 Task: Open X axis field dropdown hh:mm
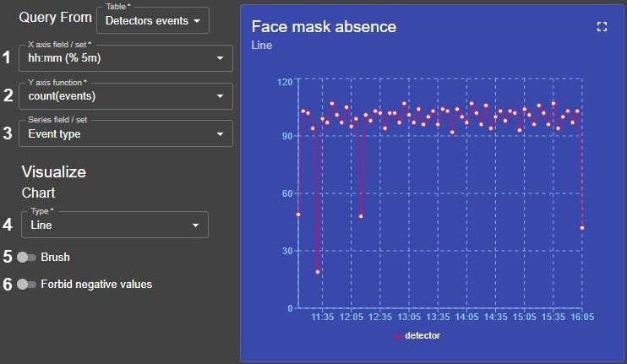(x=124, y=58)
